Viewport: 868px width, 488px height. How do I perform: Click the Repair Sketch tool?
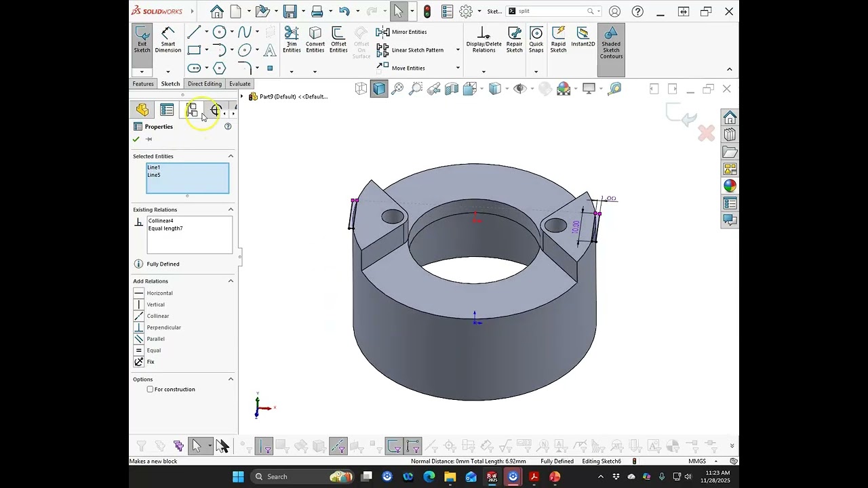[515, 40]
